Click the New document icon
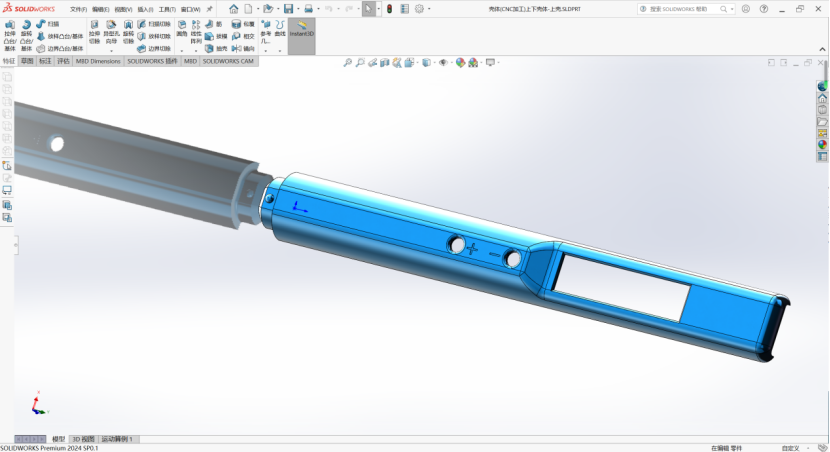This screenshot has height=452, width=830. coord(248,9)
